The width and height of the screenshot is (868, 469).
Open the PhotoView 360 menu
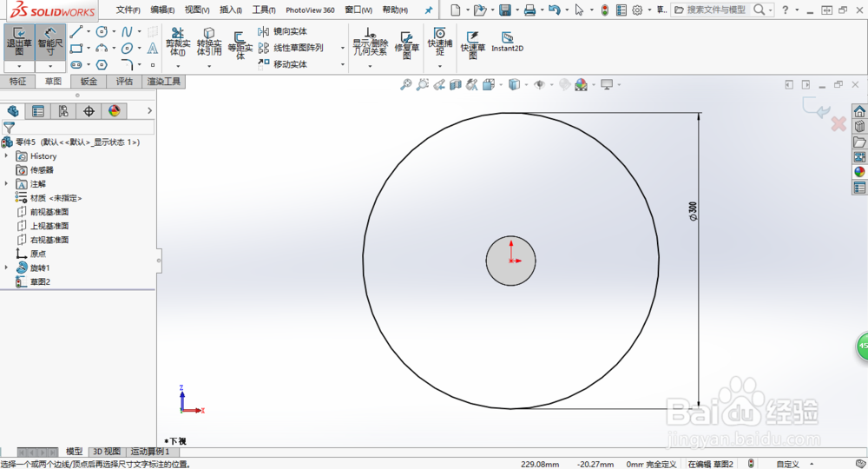(310, 10)
